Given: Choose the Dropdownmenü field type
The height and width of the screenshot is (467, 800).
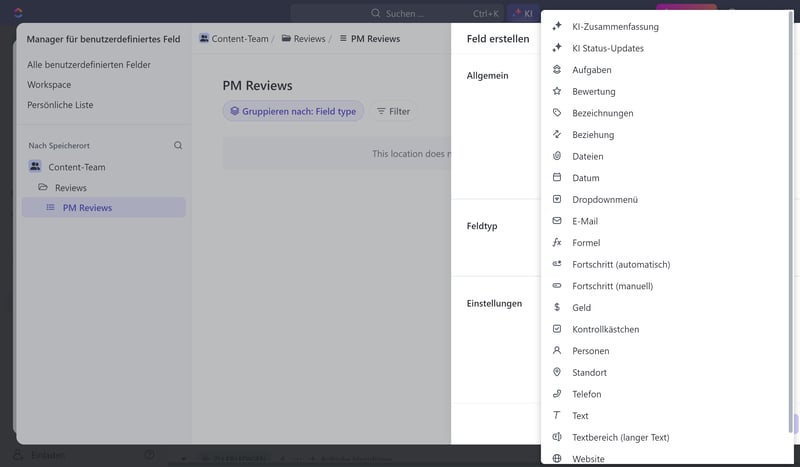Looking at the screenshot, I should (604, 200).
